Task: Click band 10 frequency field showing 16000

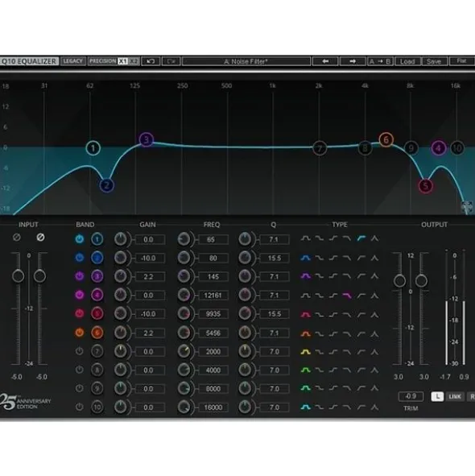Action: 213,408
